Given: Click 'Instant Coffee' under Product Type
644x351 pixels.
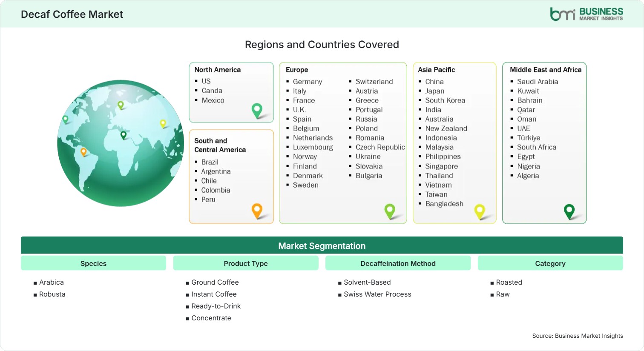Looking at the screenshot, I should pos(214,294).
